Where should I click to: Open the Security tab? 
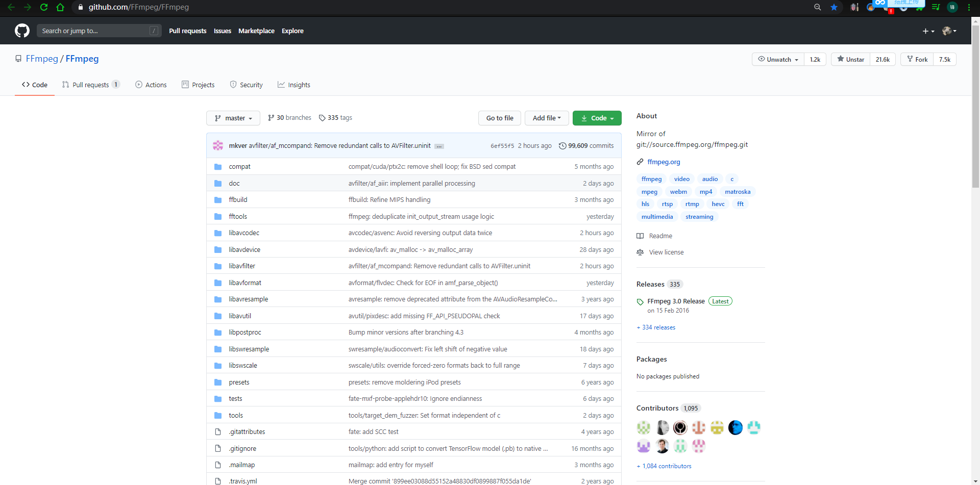point(246,85)
